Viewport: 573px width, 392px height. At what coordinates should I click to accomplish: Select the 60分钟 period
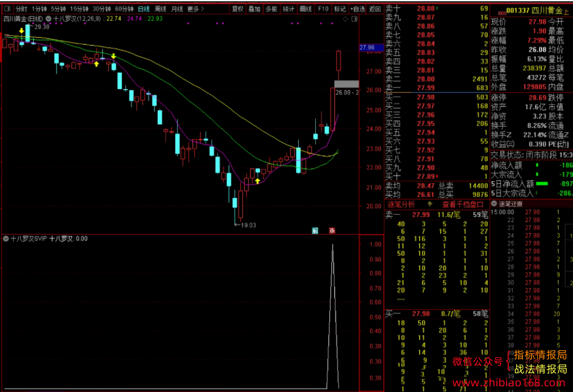point(124,9)
